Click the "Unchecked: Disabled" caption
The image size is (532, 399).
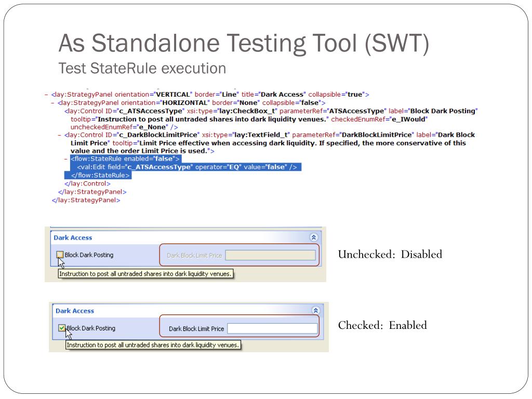(x=390, y=255)
